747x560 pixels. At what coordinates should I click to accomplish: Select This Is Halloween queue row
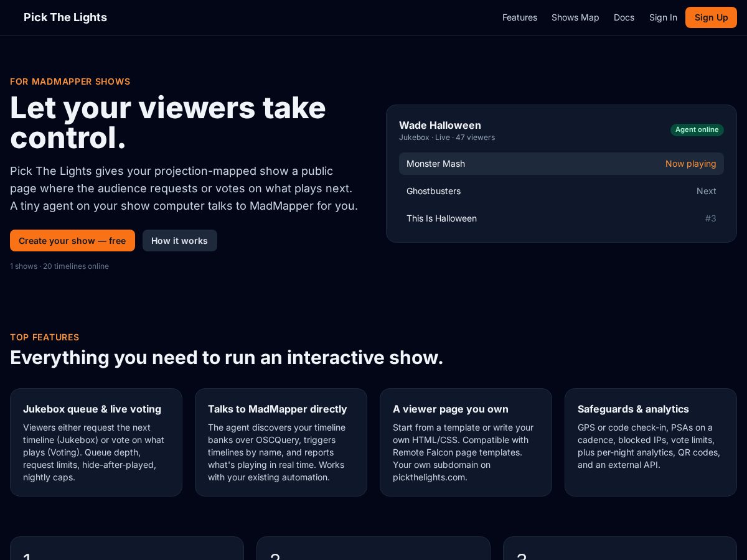561,218
